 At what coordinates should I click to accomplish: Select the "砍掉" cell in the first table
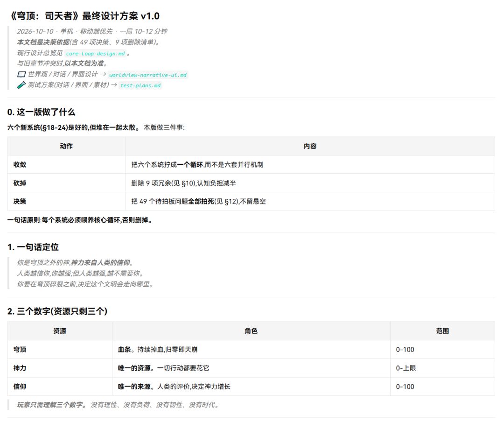pos(66,183)
